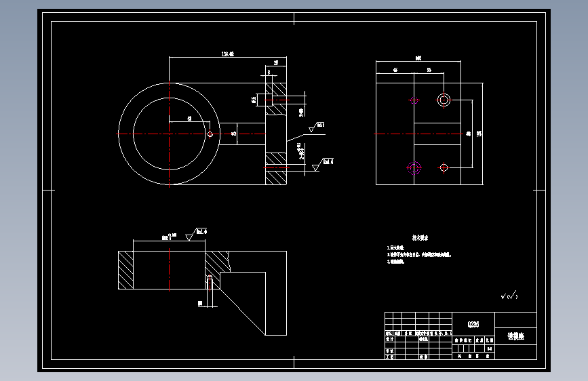Click the part name cell in title block
Screen dimensions: 588x381
(x=516, y=336)
